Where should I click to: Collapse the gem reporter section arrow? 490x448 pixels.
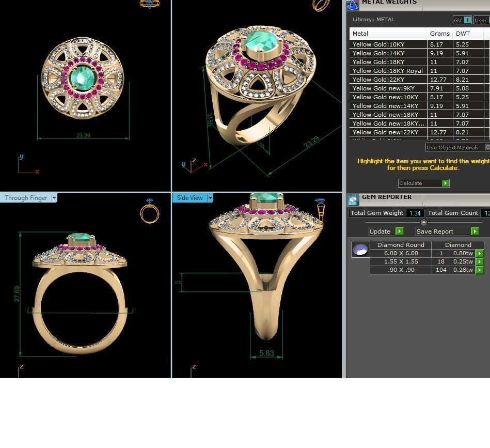(424, 222)
